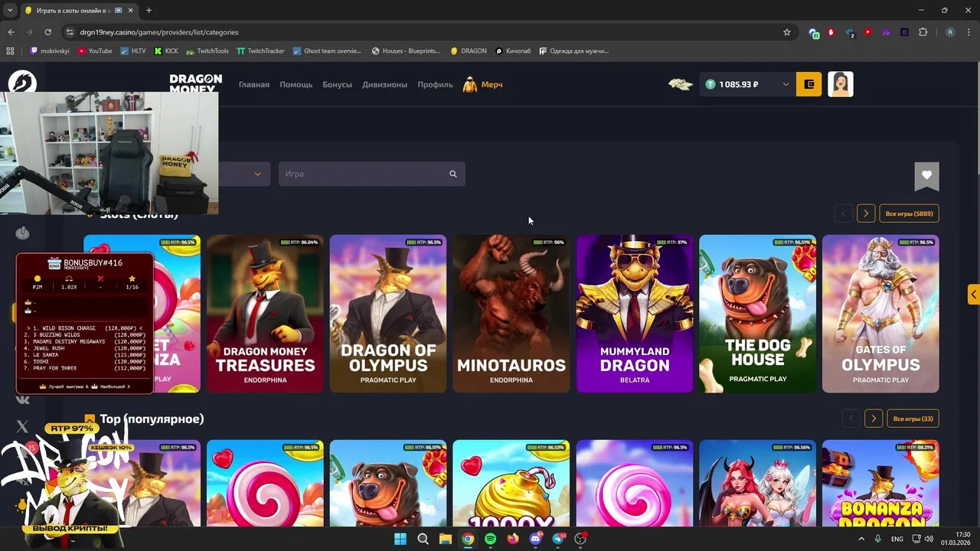Image resolution: width=980 pixels, height=551 pixels.
Task: Open the DRAGON bookmark
Action: click(x=469, y=51)
